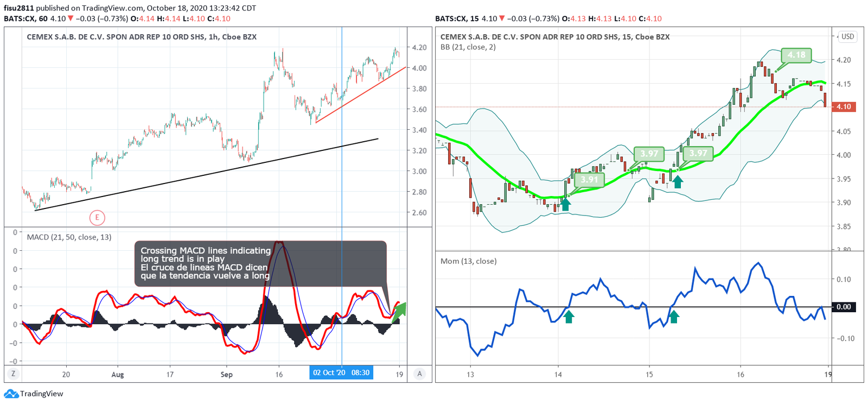Click the teal arrow on the price chart near 15

tap(678, 182)
